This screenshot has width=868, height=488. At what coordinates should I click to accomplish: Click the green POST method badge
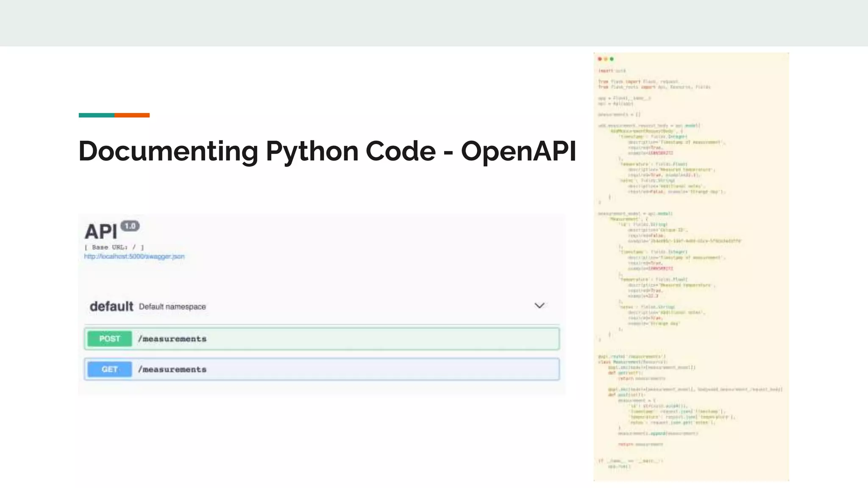(x=110, y=339)
